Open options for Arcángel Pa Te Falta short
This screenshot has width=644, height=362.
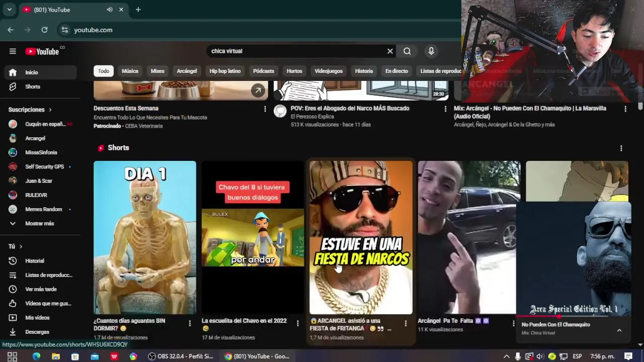[x=513, y=323]
